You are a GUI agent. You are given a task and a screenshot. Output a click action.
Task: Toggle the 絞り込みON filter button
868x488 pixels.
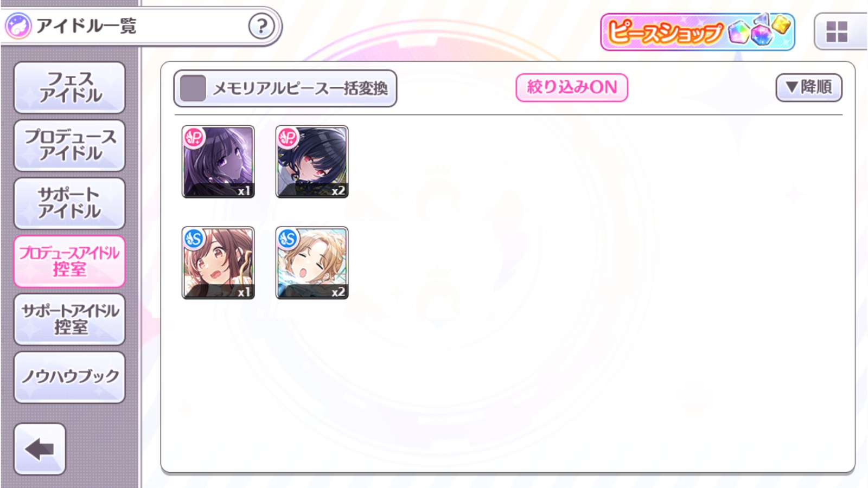[572, 87]
